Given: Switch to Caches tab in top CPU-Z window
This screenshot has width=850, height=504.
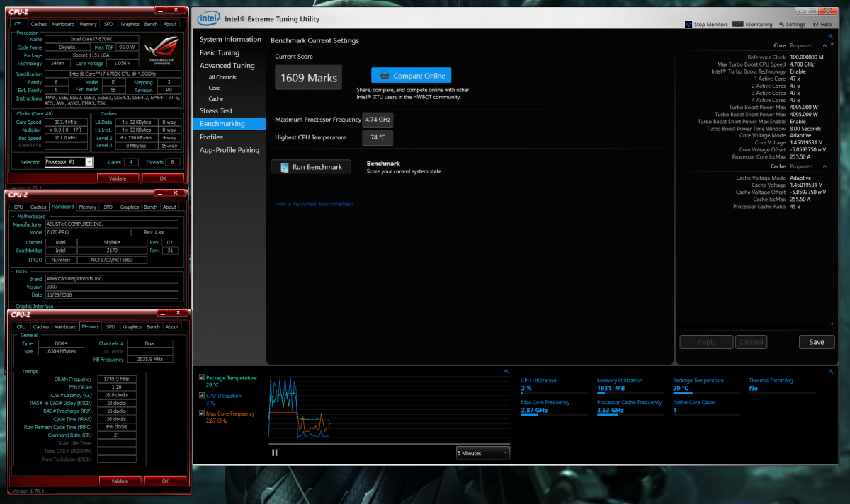Looking at the screenshot, I should click(x=38, y=24).
